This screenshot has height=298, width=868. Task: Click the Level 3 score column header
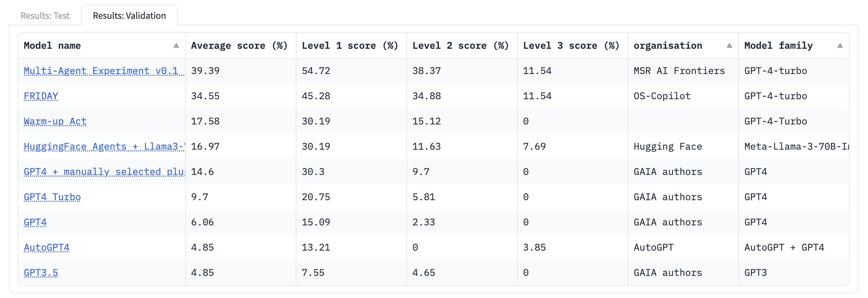click(571, 45)
